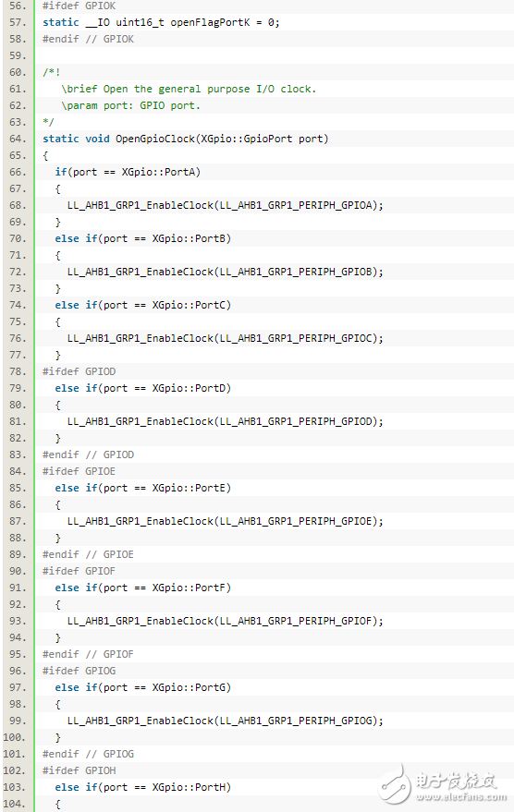The height and width of the screenshot is (812, 514).
Task: Click "if(port == XGpio::PortA)" on line 66
Action: 128,172
